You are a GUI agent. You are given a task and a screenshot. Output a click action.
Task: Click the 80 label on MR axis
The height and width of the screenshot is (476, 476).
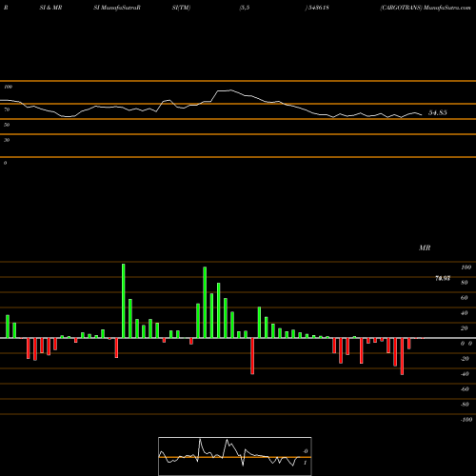[x=465, y=283]
